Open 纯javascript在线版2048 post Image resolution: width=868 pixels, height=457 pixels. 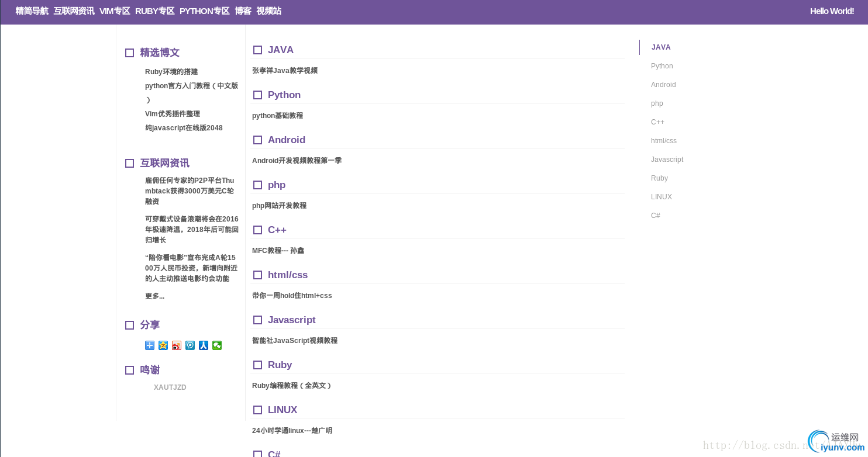(184, 128)
